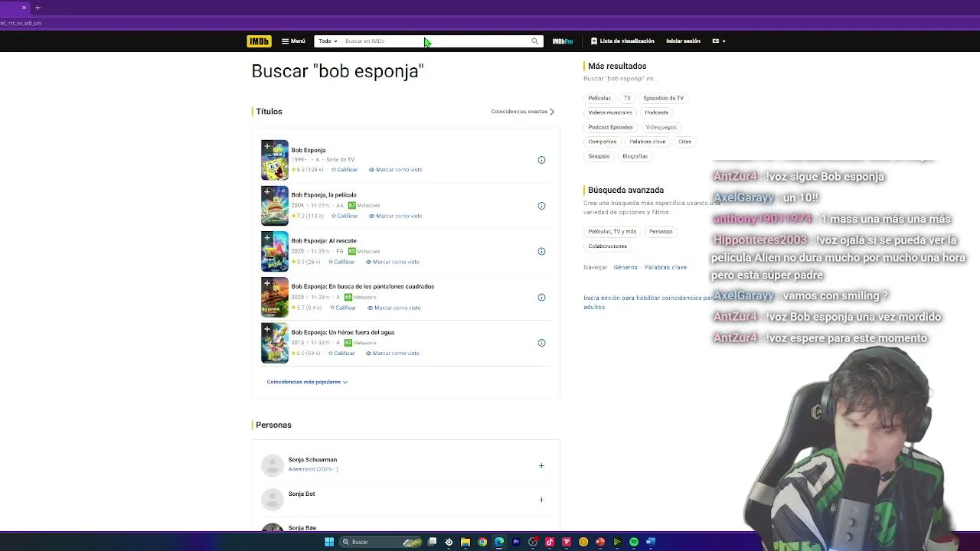Open Bob Esponja: En busca de los pantalones cuadrados

point(363,286)
